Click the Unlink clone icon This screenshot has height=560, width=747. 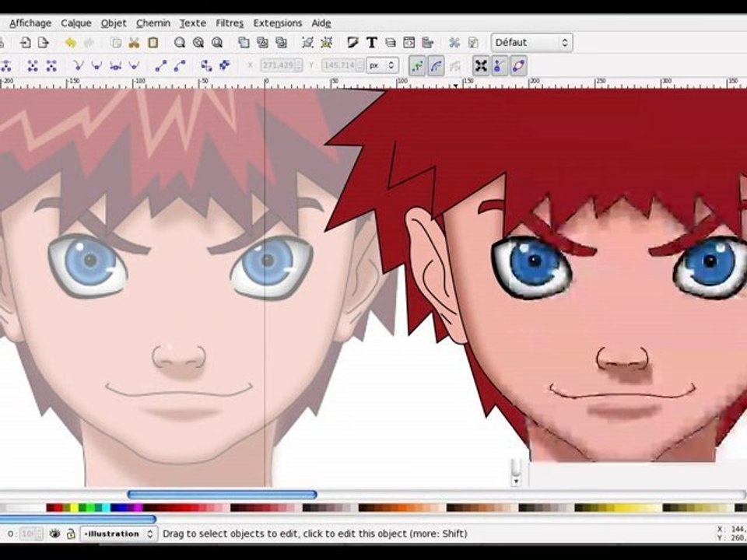(x=281, y=43)
